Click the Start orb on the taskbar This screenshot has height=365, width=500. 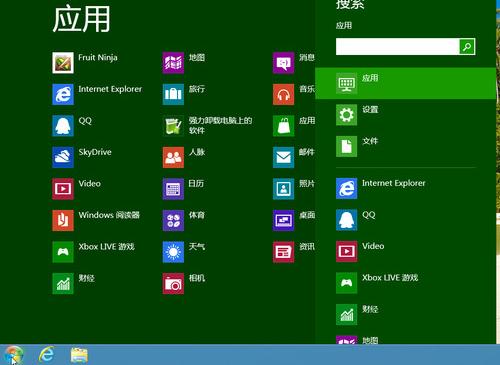tap(13, 355)
